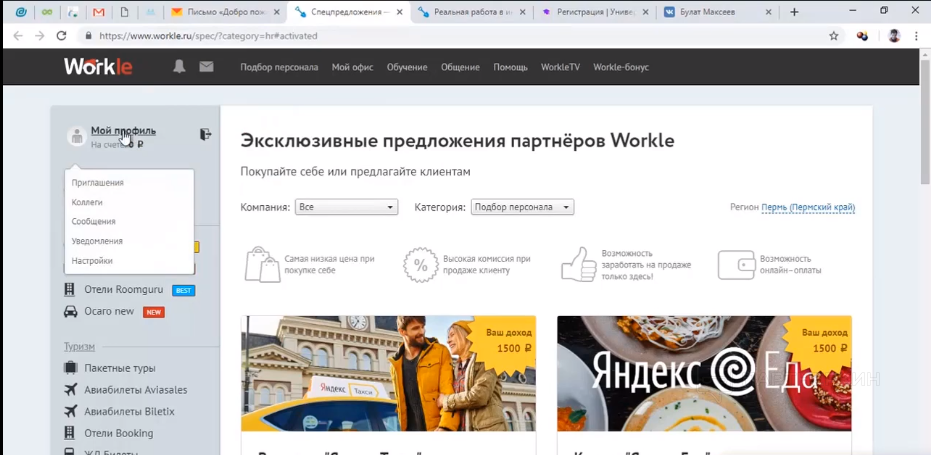This screenshot has width=931, height=455.
Task: Click the Мой профиль link
Action: (x=124, y=131)
